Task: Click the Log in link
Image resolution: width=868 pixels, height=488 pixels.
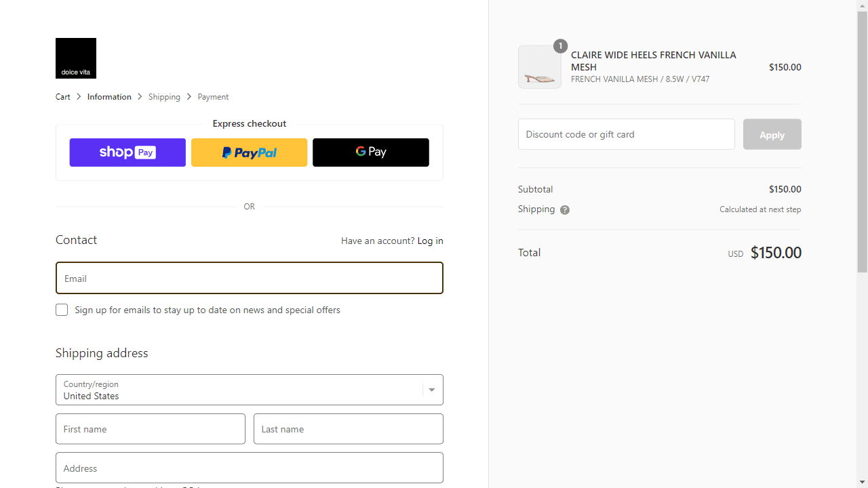Action: click(x=430, y=241)
